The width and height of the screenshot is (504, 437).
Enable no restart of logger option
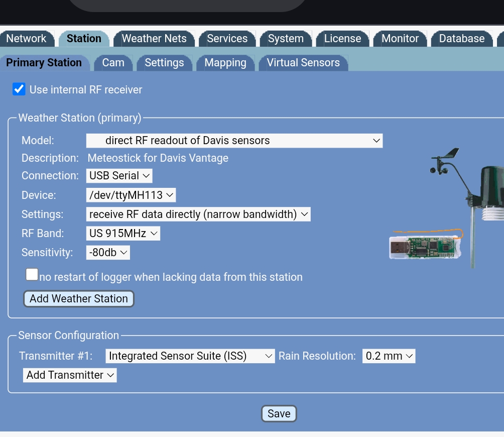coord(32,274)
